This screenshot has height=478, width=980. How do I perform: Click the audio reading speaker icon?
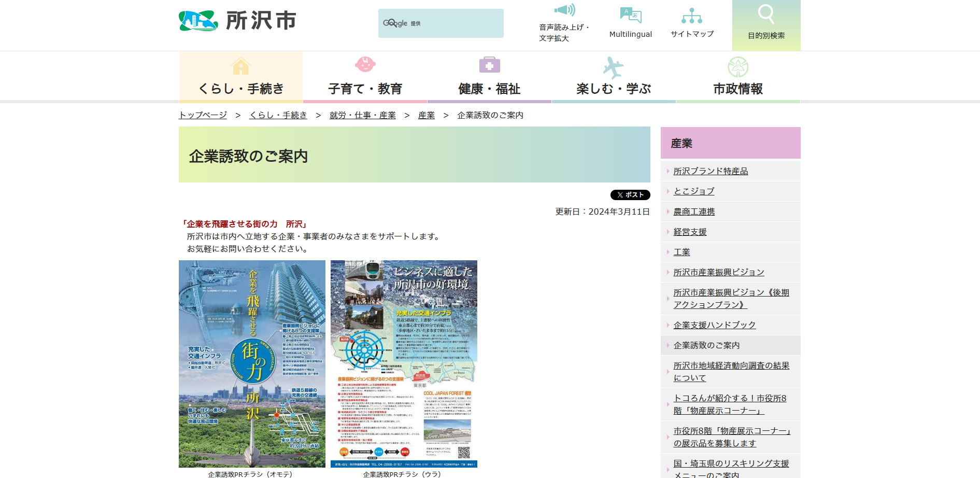pyautogui.click(x=564, y=10)
